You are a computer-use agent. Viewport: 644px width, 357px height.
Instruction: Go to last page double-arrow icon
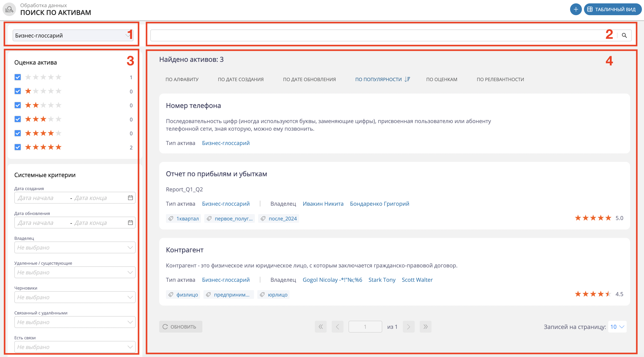tap(425, 326)
